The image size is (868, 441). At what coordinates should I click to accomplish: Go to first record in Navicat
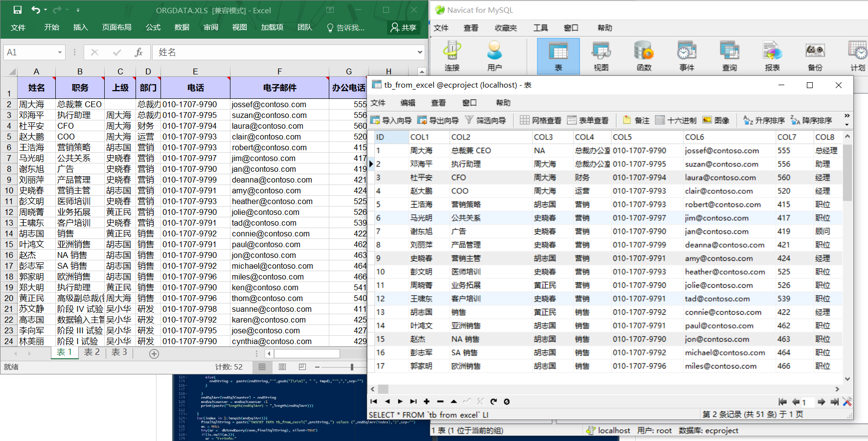click(374, 401)
